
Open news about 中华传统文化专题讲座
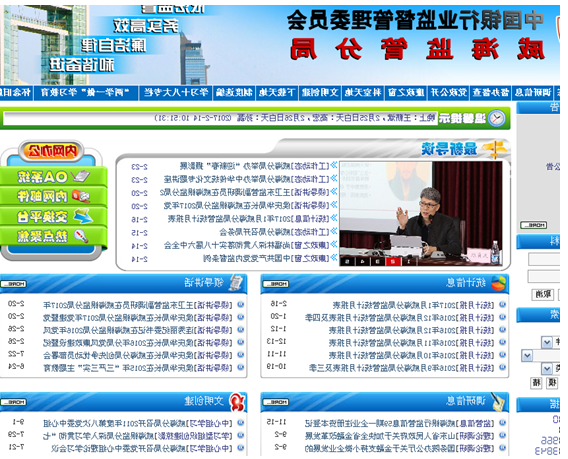click(246, 179)
